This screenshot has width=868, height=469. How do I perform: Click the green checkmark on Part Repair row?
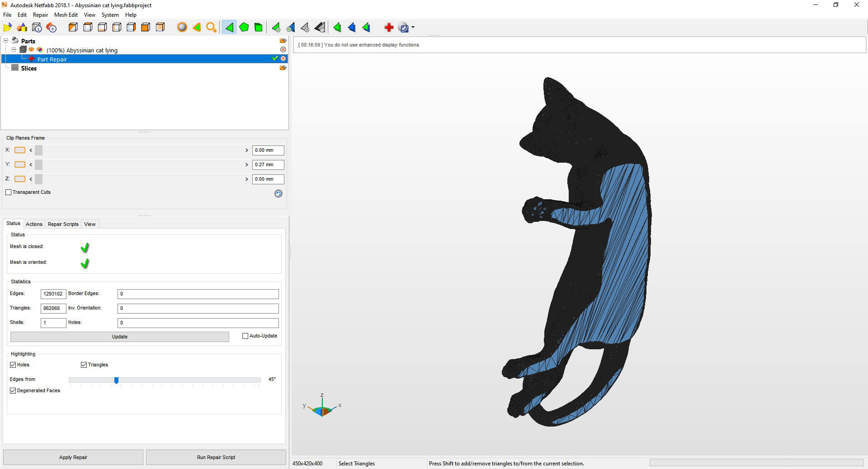point(274,59)
